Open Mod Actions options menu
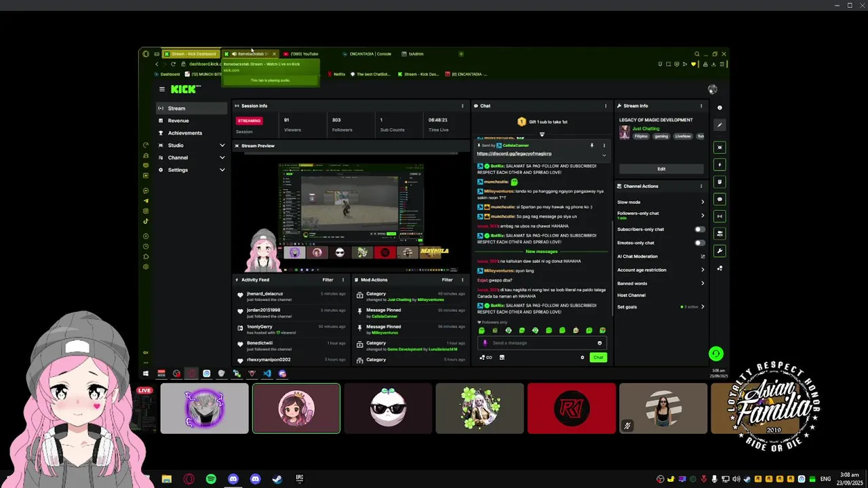This screenshot has width=868, height=488. click(x=462, y=279)
